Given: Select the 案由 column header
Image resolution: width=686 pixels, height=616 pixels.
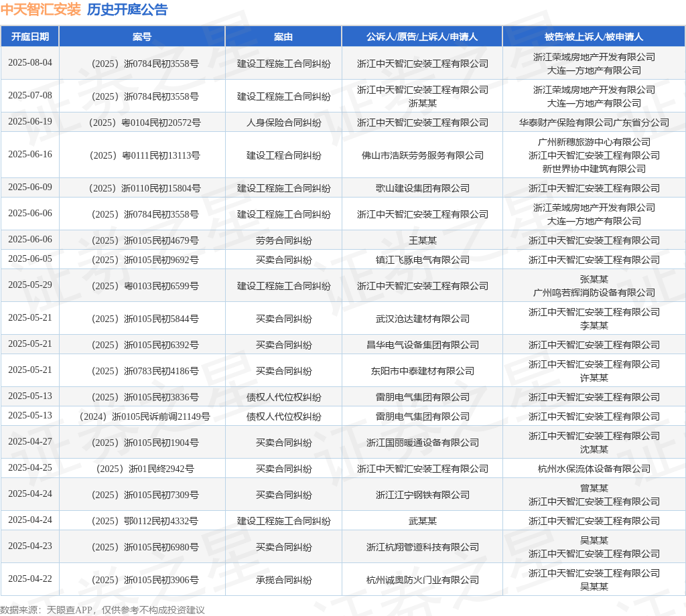Looking at the screenshot, I should [x=283, y=37].
